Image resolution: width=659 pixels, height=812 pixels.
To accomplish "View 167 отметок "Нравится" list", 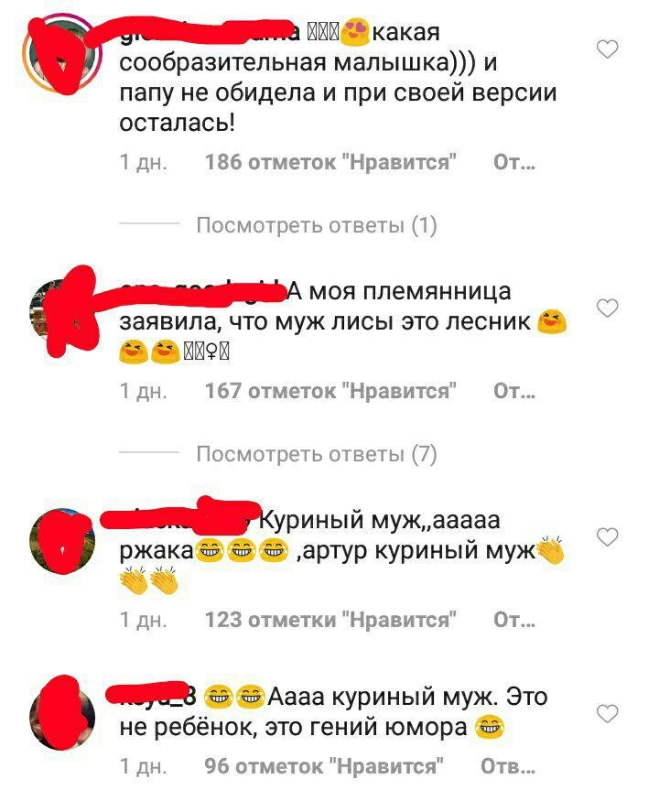I will [x=330, y=391].
